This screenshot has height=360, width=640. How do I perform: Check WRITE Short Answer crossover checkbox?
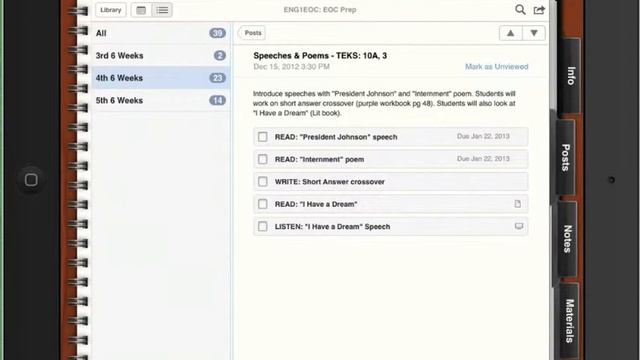coord(262,182)
